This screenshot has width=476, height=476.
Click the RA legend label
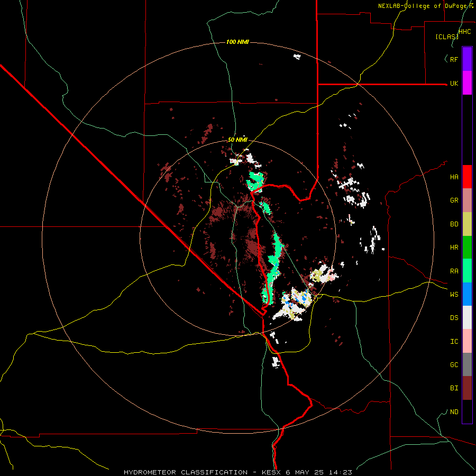(x=454, y=271)
